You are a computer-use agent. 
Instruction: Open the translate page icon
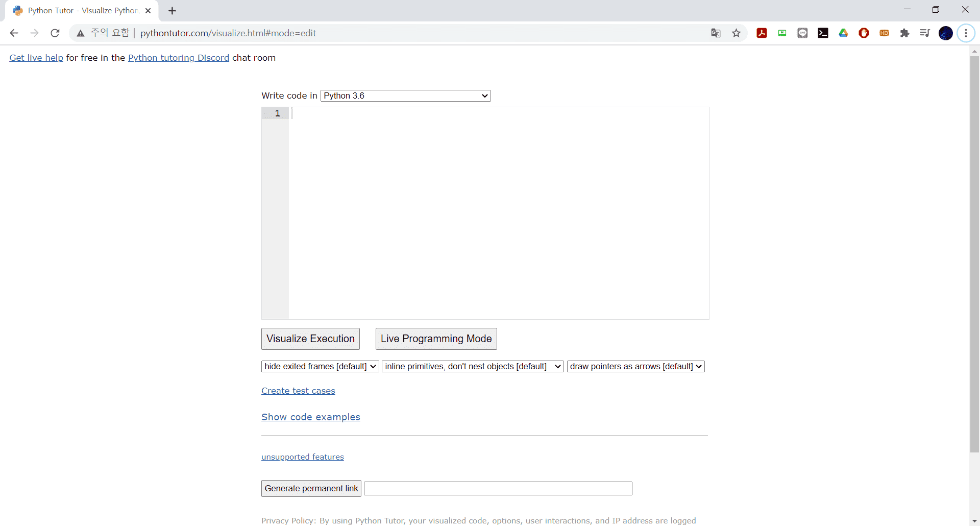point(716,33)
